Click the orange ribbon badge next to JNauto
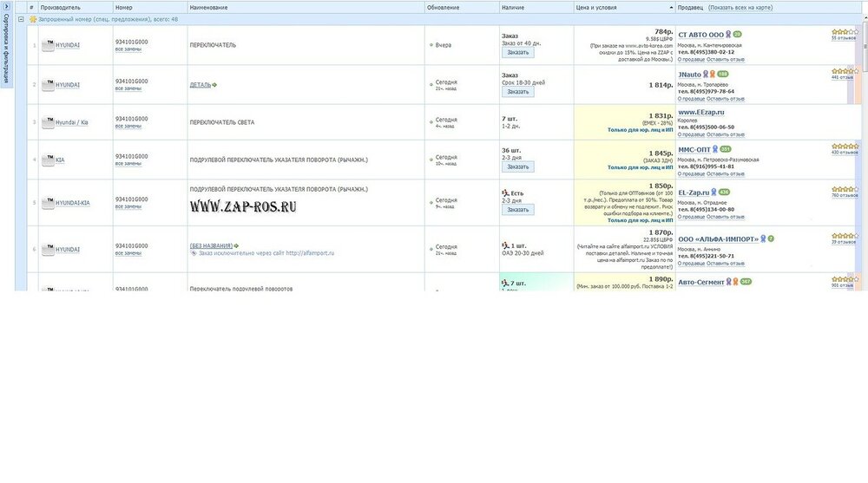 (x=713, y=74)
